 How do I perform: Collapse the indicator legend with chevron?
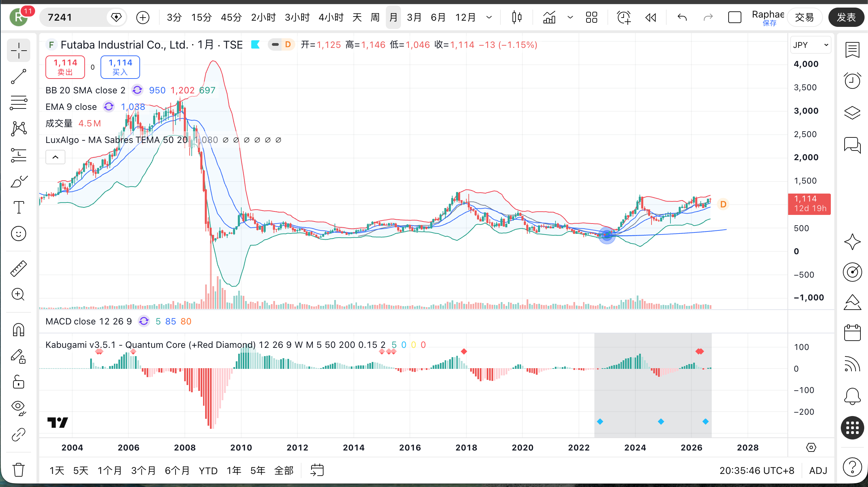(x=55, y=157)
